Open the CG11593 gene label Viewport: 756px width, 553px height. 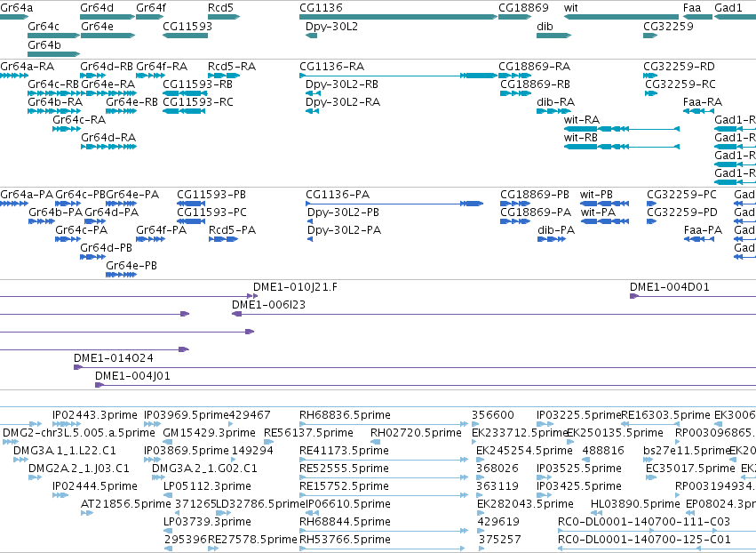point(187,27)
